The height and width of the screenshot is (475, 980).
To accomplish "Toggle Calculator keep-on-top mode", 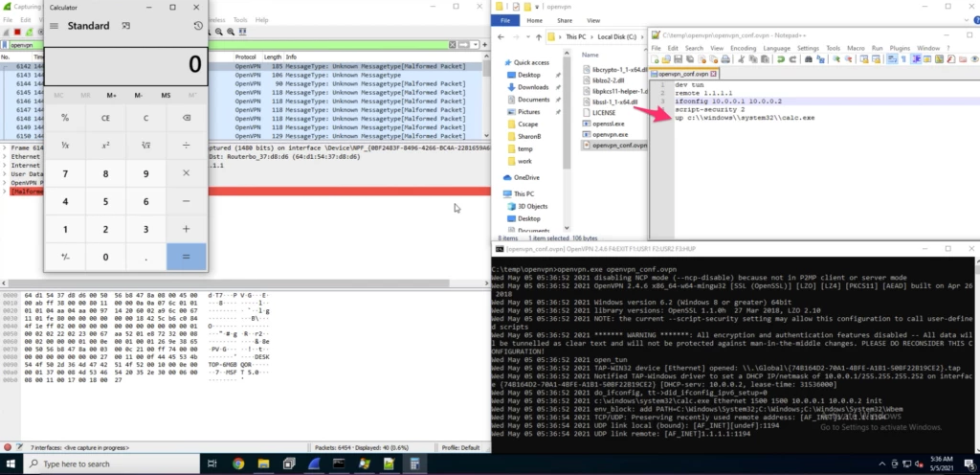I will point(125,26).
